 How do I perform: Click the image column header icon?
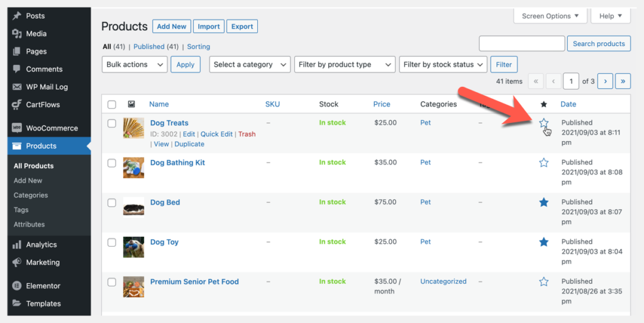(131, 105)
